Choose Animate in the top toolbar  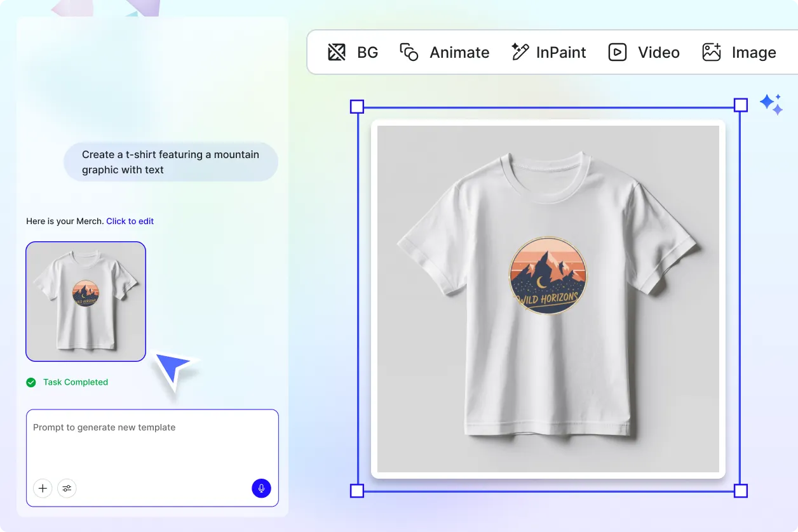pos(459,52)
